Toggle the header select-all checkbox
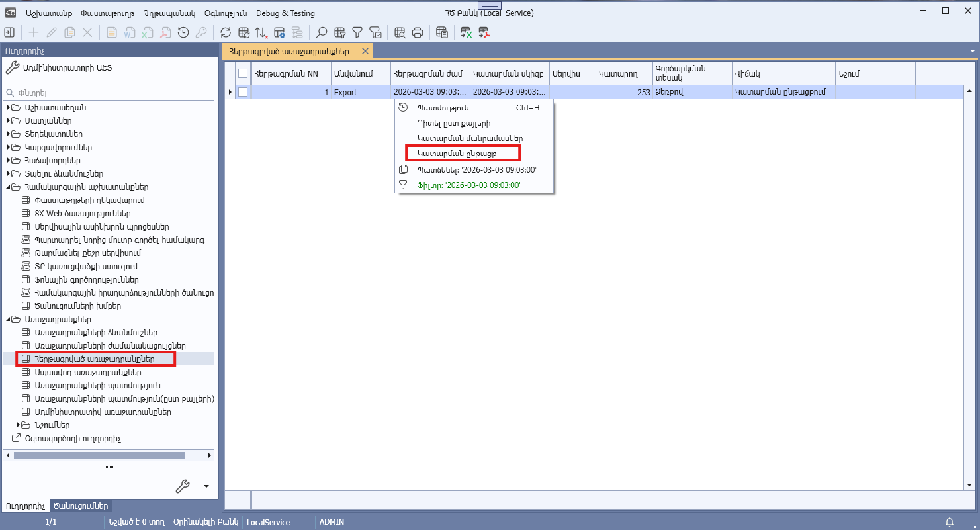 click(242, 73)
